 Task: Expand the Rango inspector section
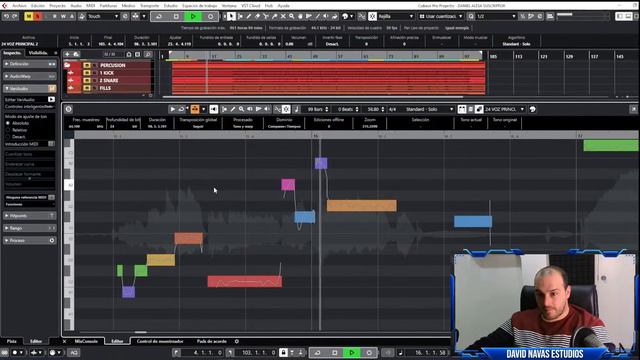tap(30, 228)
